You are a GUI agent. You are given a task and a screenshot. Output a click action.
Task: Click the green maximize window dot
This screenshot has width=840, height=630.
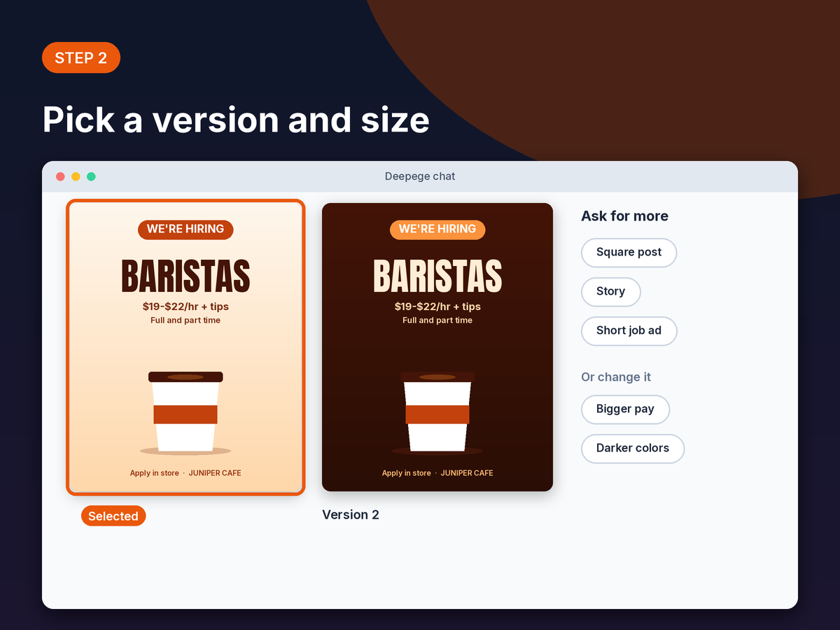pos(91,176)
